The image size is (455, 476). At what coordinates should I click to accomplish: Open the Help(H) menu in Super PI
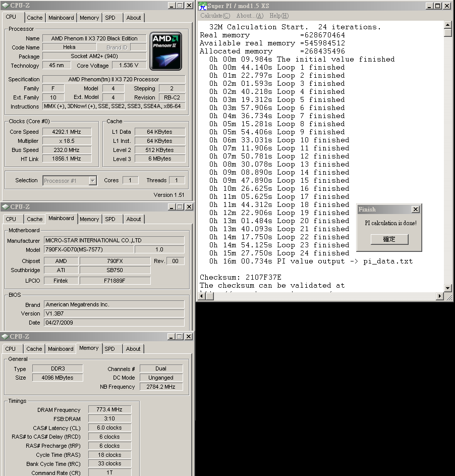click(279, 16)
